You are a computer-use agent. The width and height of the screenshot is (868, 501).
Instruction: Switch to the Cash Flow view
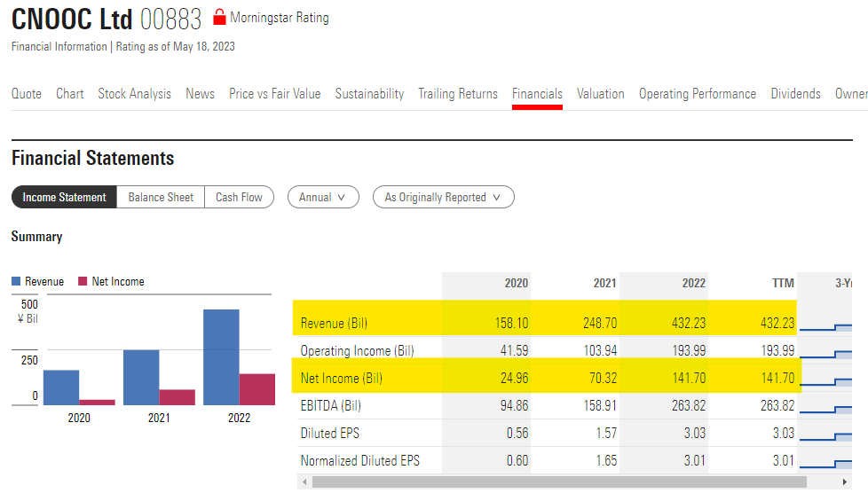click(239, 197)
